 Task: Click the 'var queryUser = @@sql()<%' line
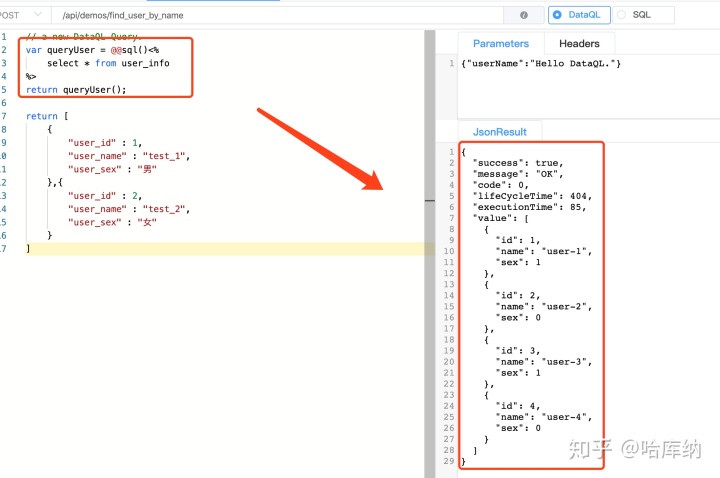tap(92, 50)
